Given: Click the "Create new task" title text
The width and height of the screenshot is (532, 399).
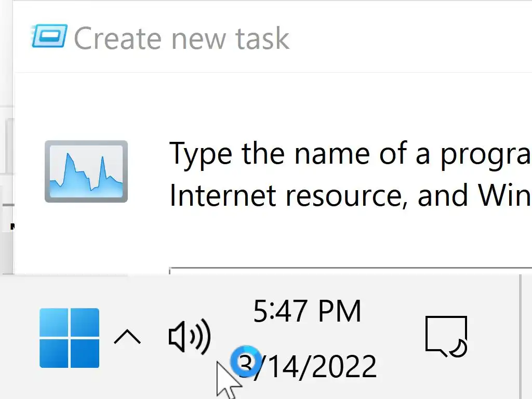Looking at the screenshot, I should (181, 38).
